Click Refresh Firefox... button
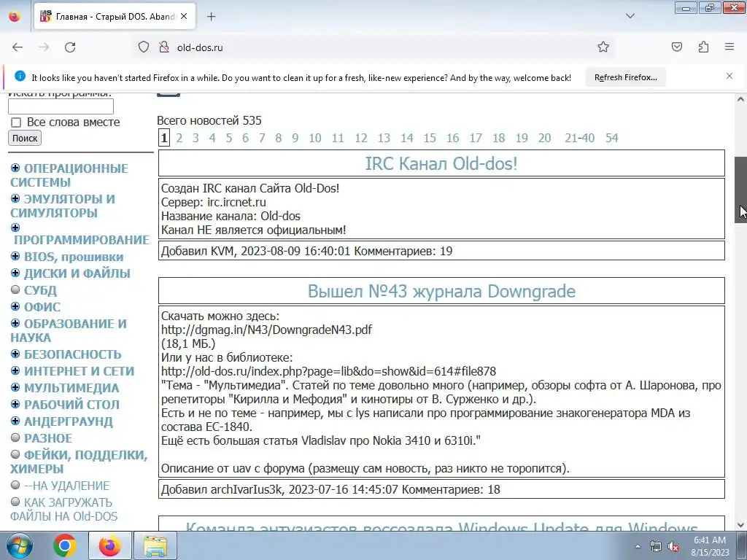The width and height of the screenshot is (747, 560). [625, 77]
